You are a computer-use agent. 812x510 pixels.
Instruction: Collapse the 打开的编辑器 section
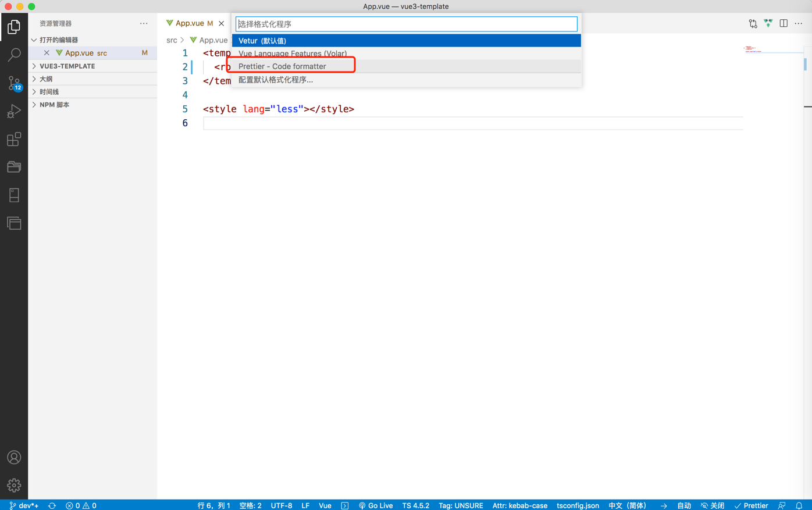click(92, 40)
